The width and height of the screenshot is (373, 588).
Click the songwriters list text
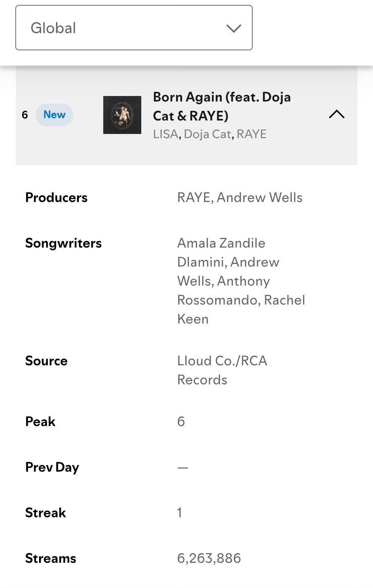tap(241, 281)
